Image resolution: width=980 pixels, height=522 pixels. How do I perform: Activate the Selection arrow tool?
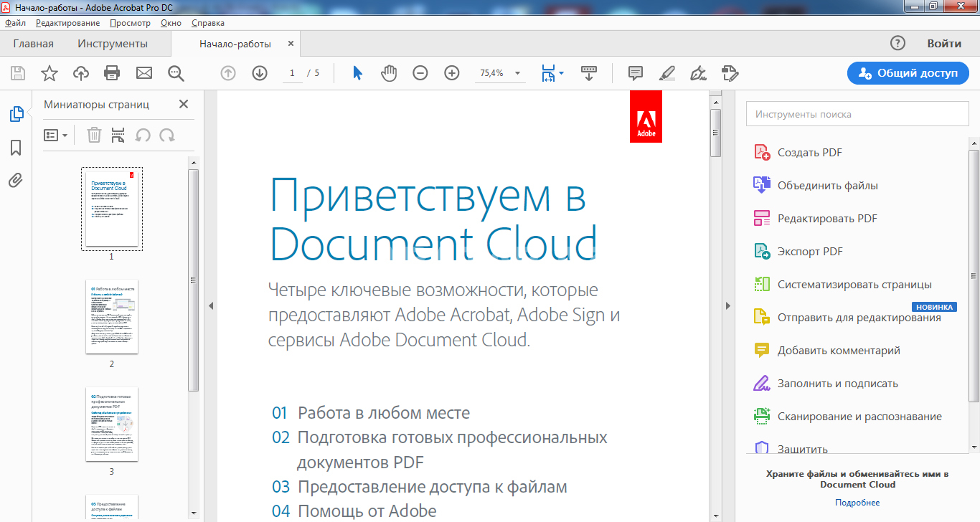point(357,73)
